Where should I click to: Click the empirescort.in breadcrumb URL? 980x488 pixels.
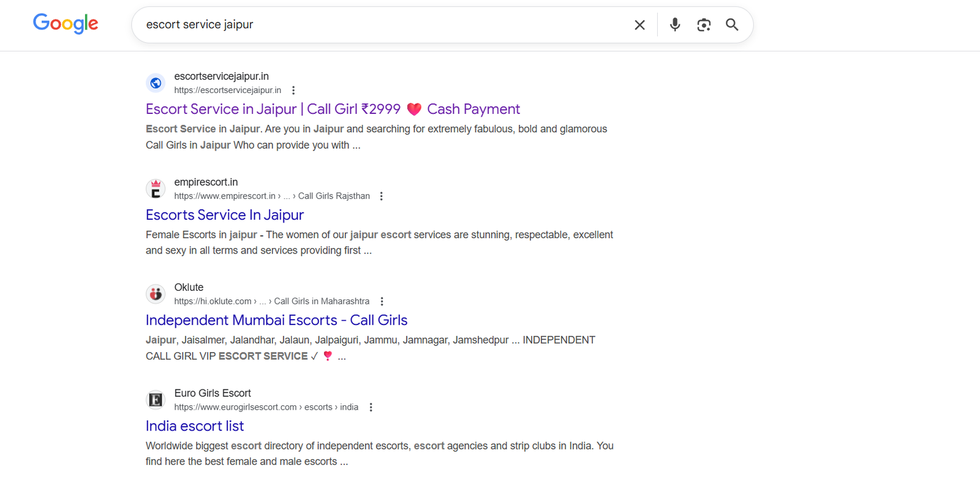click(272, 197)
